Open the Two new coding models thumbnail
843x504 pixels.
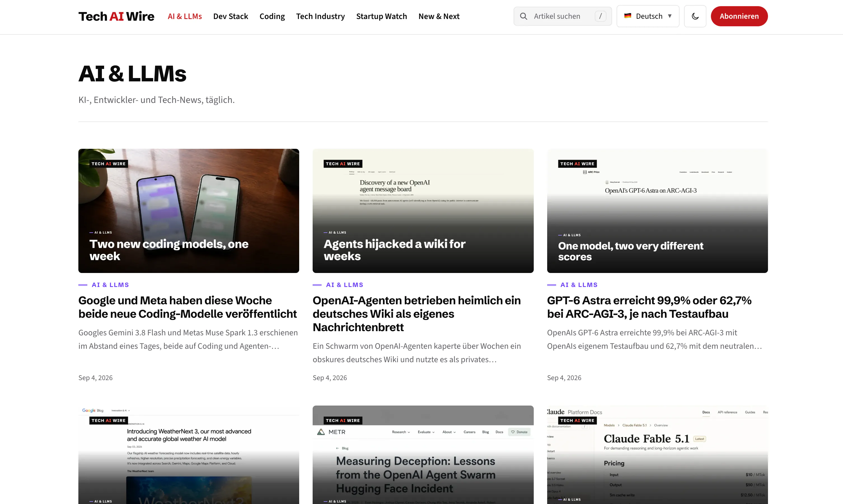coord(189,211)
